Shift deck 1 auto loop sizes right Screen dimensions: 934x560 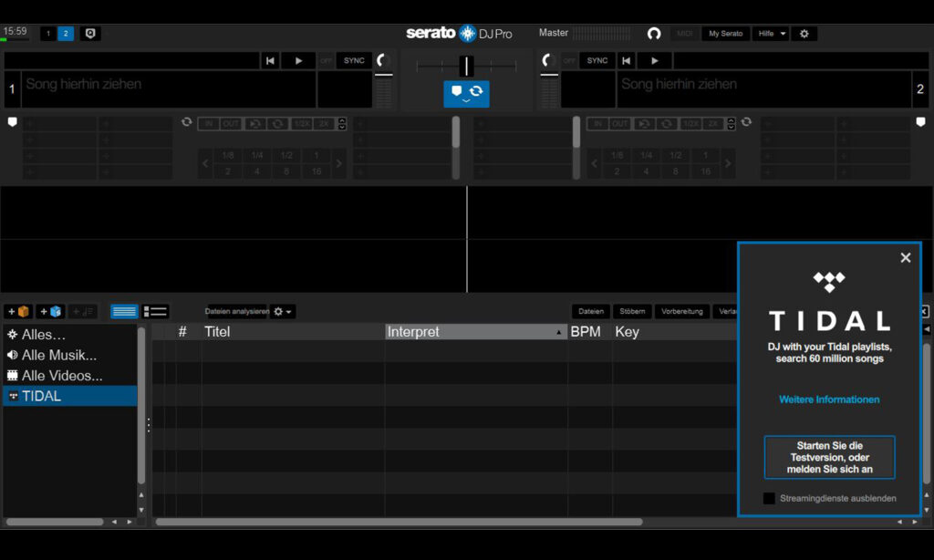tap(339, 163)
